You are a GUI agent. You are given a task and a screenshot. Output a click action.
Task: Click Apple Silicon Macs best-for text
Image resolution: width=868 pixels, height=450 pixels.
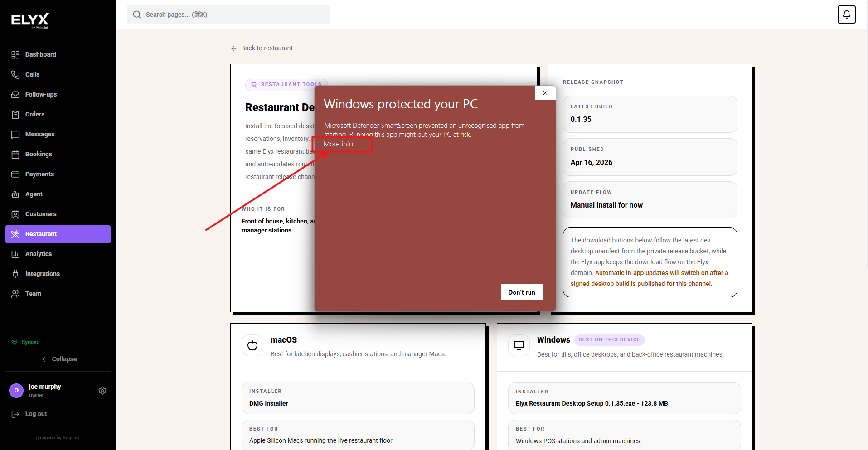tap(321, 440)
